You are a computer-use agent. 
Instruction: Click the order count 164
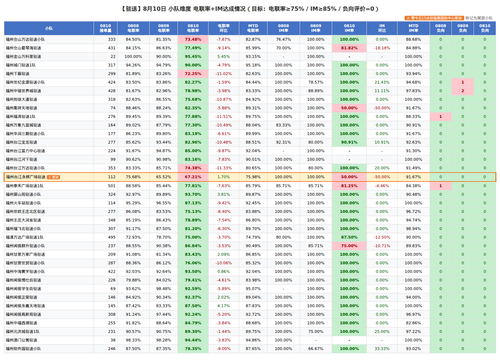pyautogui.click(x=112, y=125)
